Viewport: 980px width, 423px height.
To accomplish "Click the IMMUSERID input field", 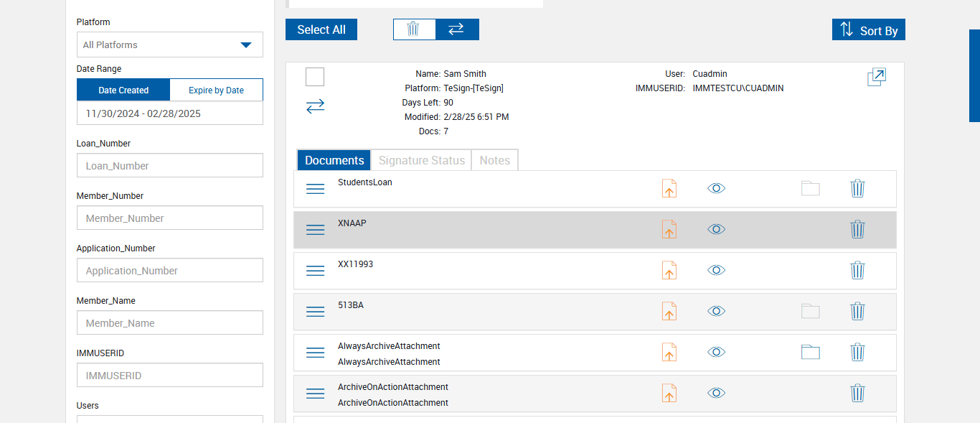I will (170, 375).
